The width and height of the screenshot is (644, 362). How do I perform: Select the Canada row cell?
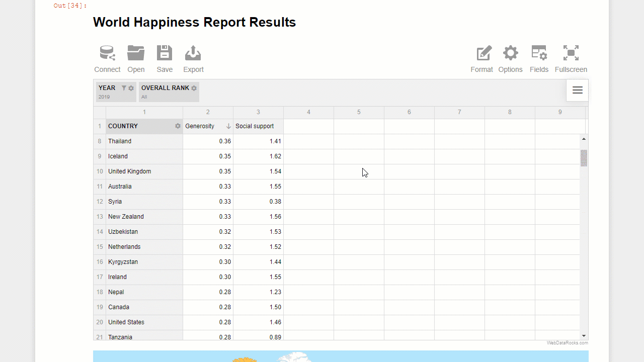[144, 307]
